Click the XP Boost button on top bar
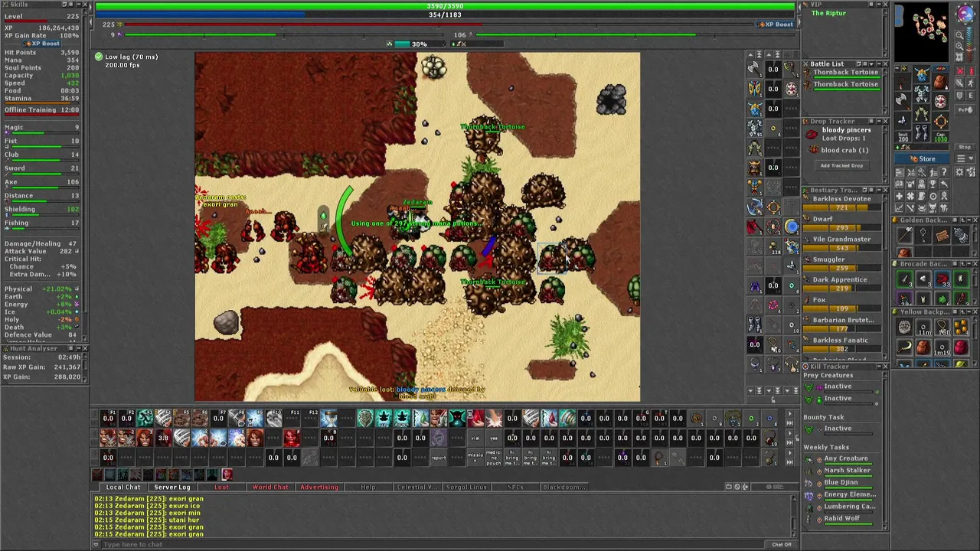Viewport: 980px width, 551px height. pyautogui.click(x=776, y=24)
